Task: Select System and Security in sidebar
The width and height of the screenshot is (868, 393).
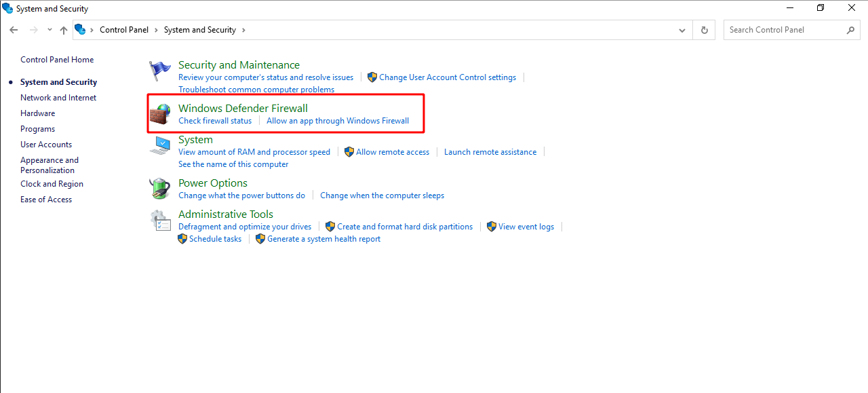Action: click(x=58, y=82)
